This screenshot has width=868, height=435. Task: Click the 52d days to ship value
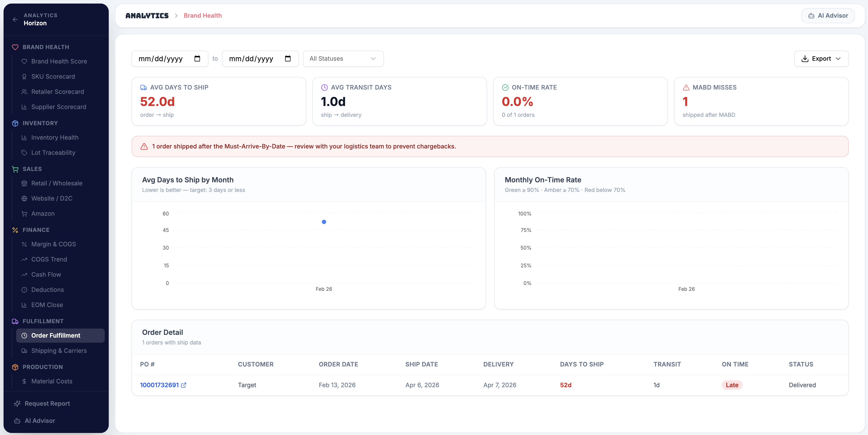click(x=566, y=385)
